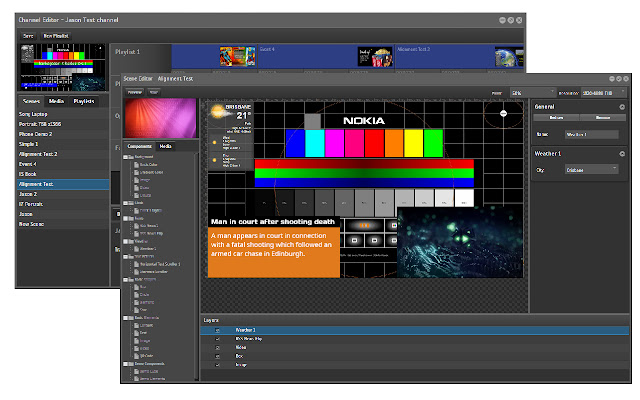Select the Jason 2 scene
640x400 pixels.
[x=63, y=194]
